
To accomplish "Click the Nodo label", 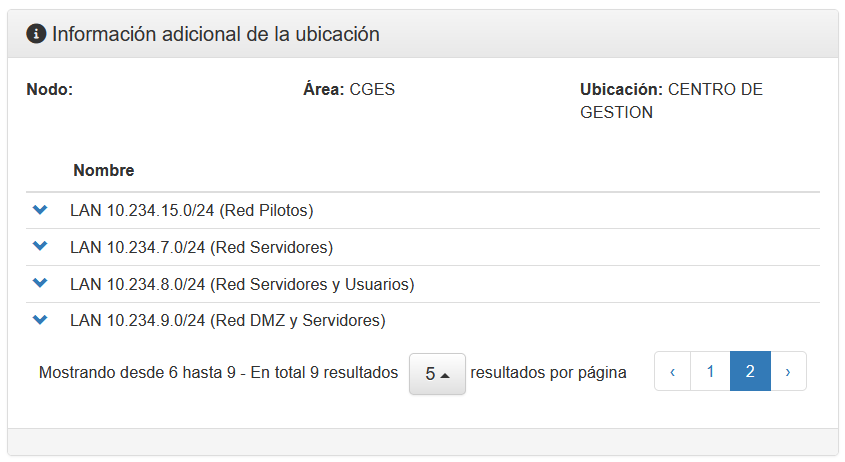I will coord(50,89).
